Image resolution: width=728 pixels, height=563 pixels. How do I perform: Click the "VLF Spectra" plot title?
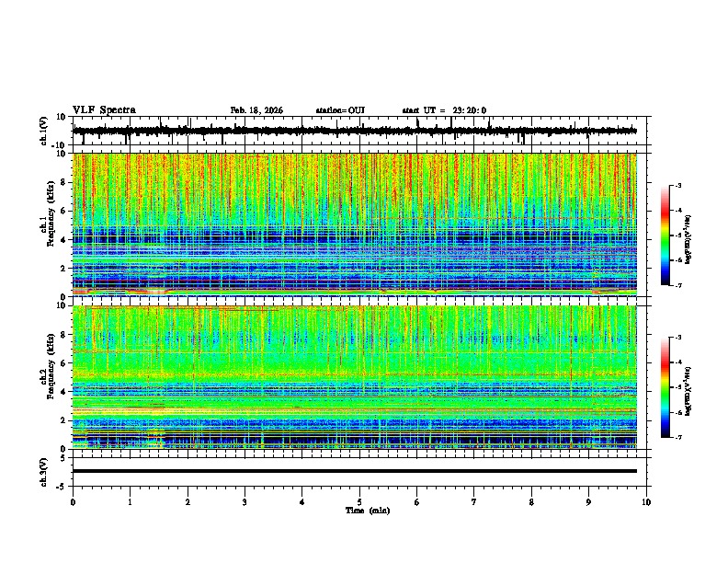point(104,110)
